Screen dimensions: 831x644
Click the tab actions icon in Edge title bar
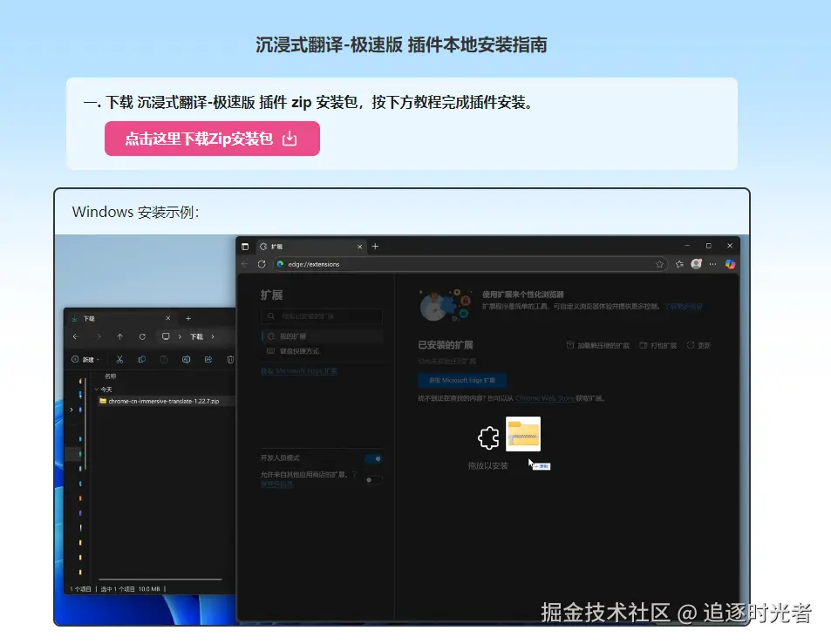click(x=245, y=247)
